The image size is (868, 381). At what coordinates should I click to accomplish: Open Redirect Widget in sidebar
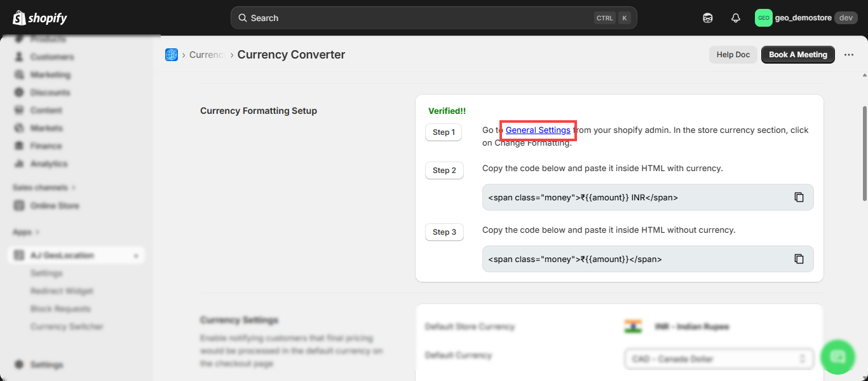point(62,291)
